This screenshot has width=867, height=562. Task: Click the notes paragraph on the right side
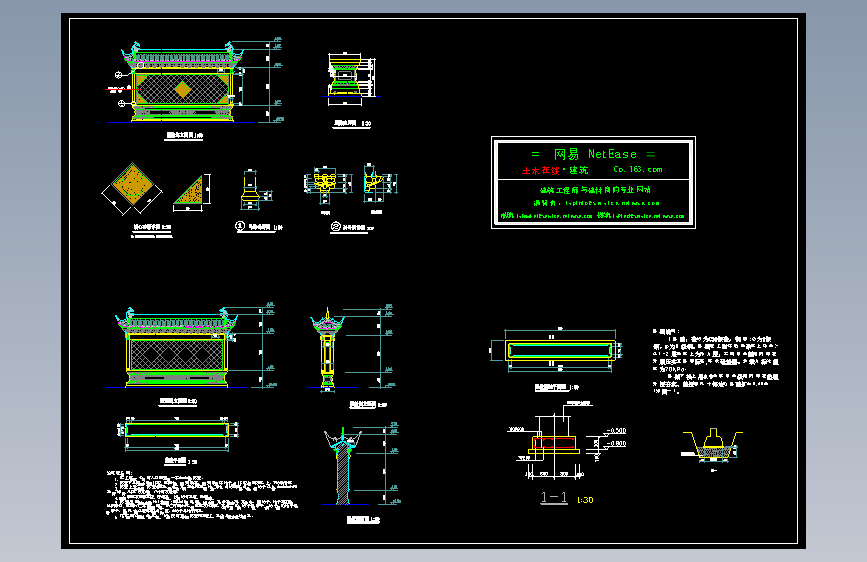[716, 362]
